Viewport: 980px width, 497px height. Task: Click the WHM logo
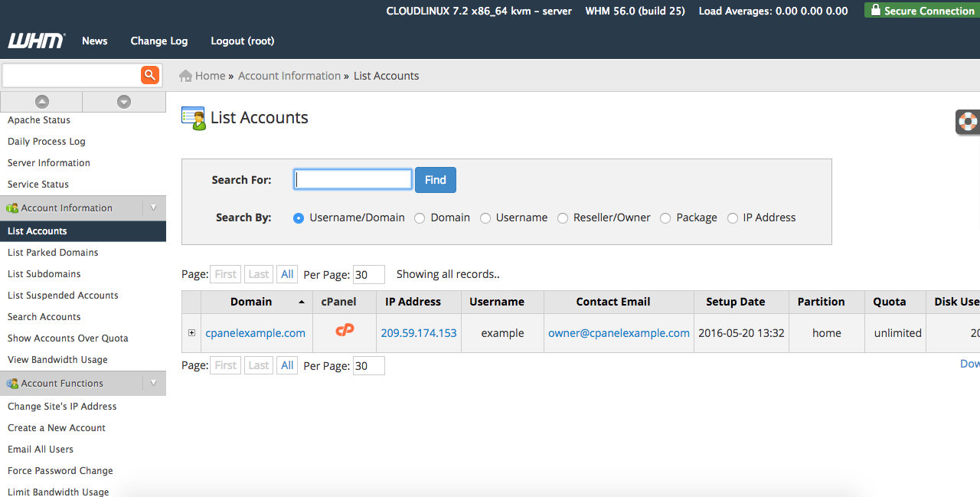tap(36, 41)
